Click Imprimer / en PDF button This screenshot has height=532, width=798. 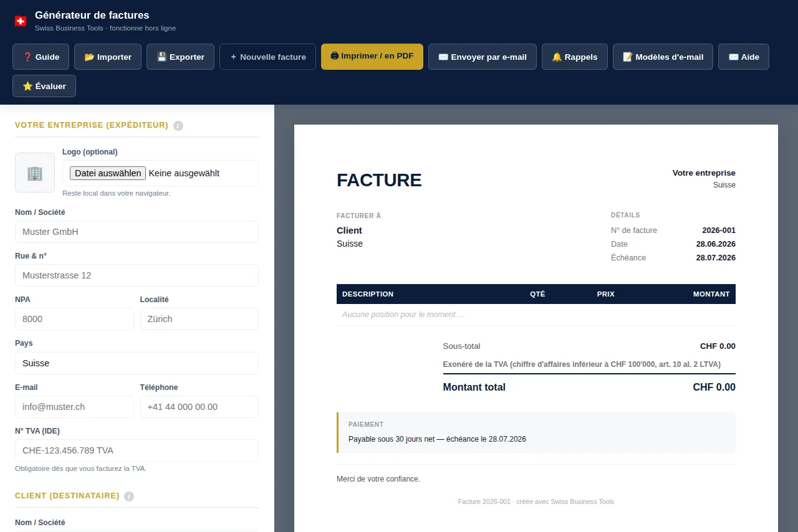point(372,57)
